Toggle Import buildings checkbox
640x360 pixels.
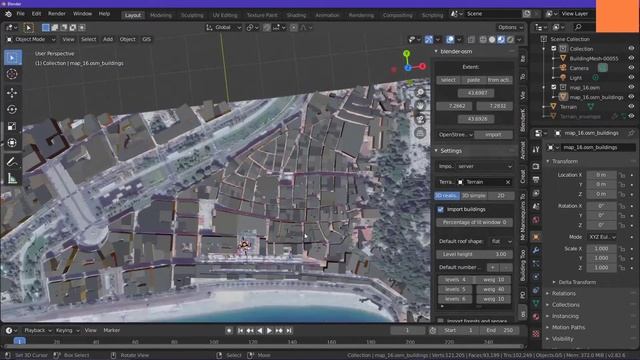(x=440, y=209)
